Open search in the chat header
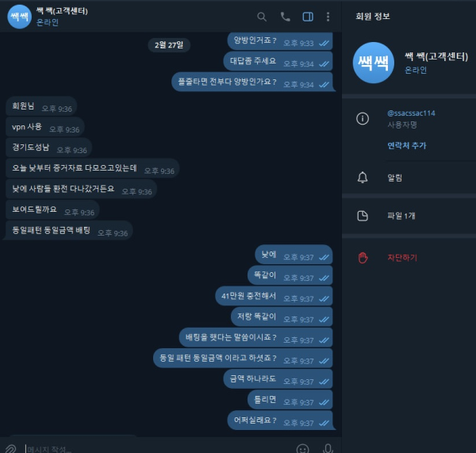This screenshot has width=476, height=453. [262, 17]
